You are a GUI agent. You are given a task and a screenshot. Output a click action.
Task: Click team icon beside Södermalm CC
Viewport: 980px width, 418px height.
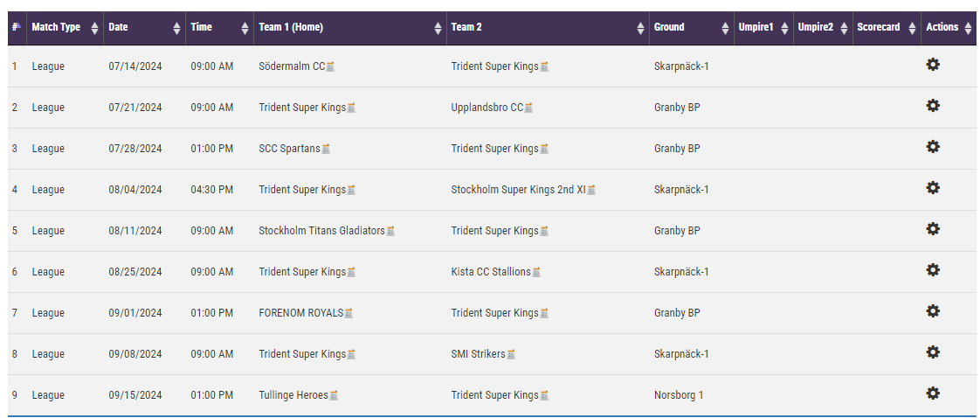(x=331, y=66)
